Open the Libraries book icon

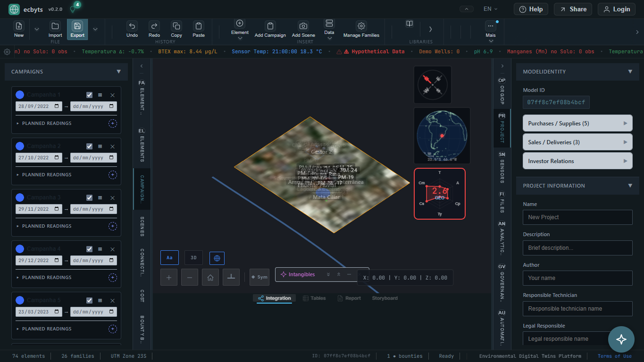click(x=410, y=24)
